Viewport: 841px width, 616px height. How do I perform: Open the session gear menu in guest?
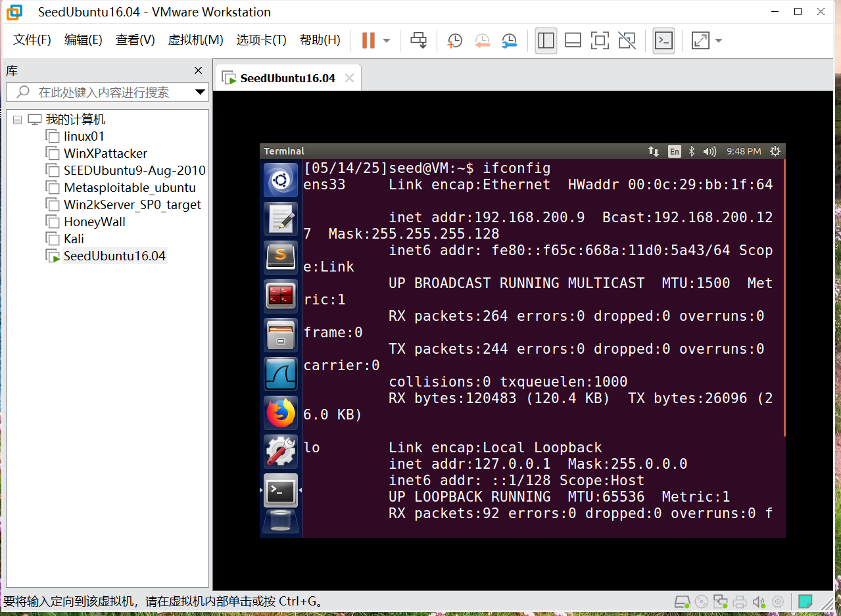[x=775, y=151]
